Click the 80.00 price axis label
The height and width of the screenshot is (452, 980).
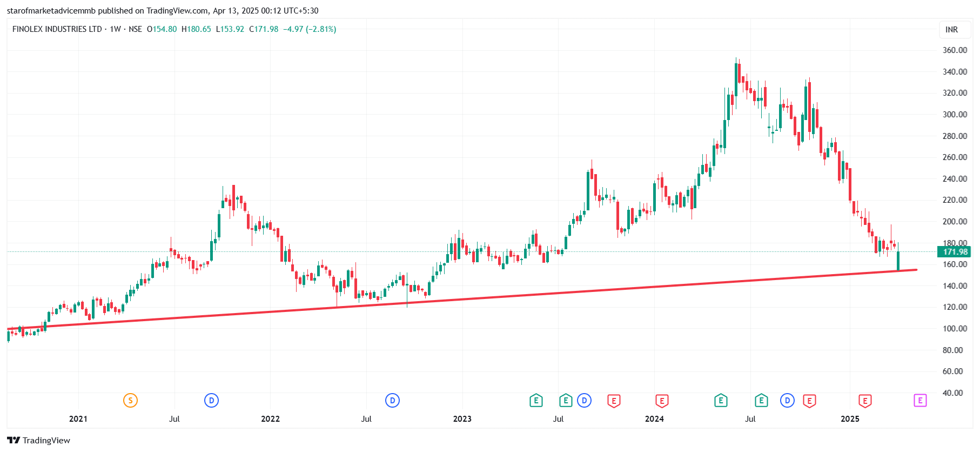952,350
